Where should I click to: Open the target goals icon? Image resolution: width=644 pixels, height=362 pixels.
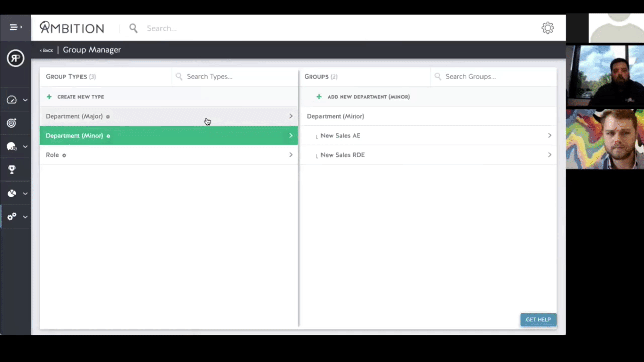pos(12,123)
